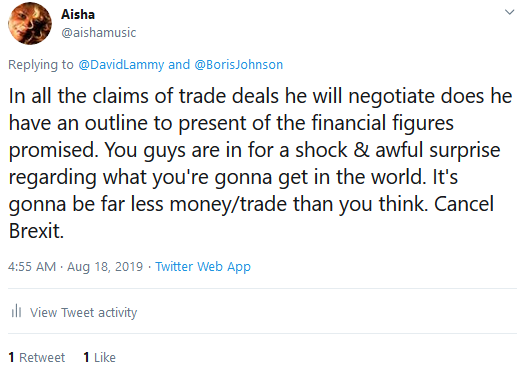This screenshot has width=529, height=377.
Task: Select the @aishamusic handle
Action: pos(99,33)
